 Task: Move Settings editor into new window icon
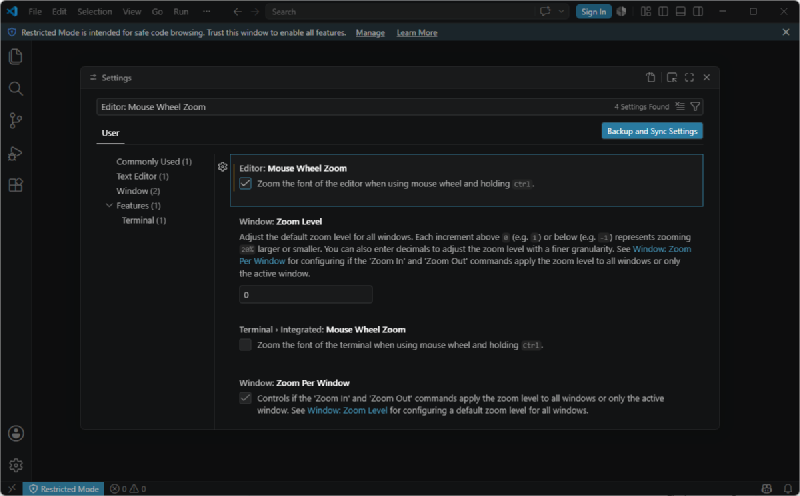[672, 77]
